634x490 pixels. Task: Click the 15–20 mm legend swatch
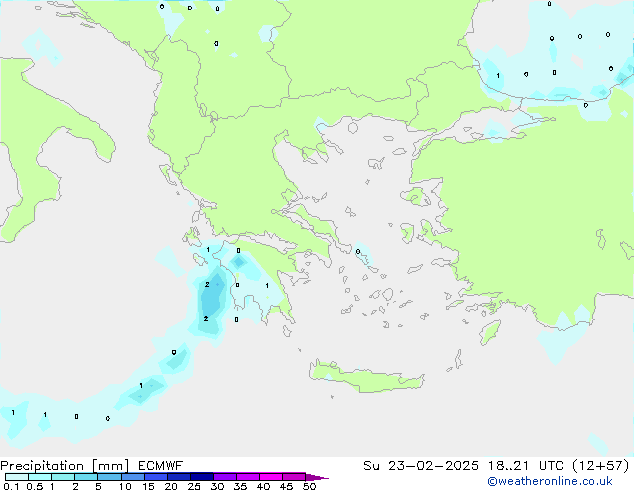pyautogui.click(x=156, y=477)
